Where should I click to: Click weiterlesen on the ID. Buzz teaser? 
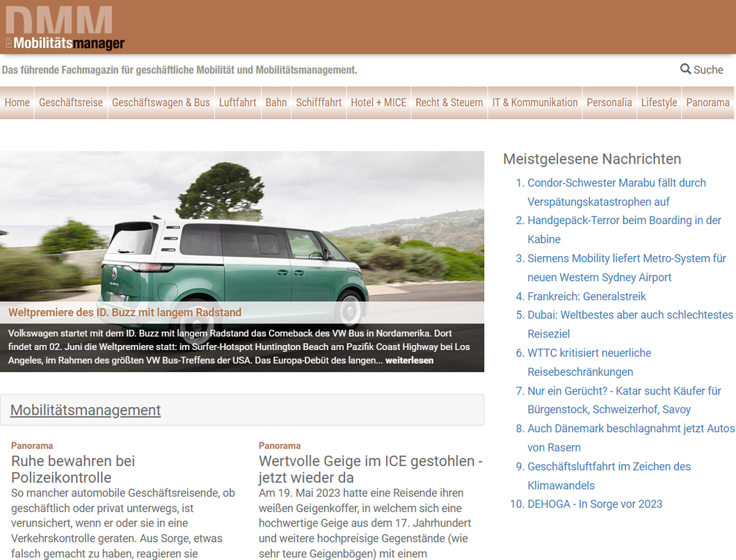pos(409,360)
